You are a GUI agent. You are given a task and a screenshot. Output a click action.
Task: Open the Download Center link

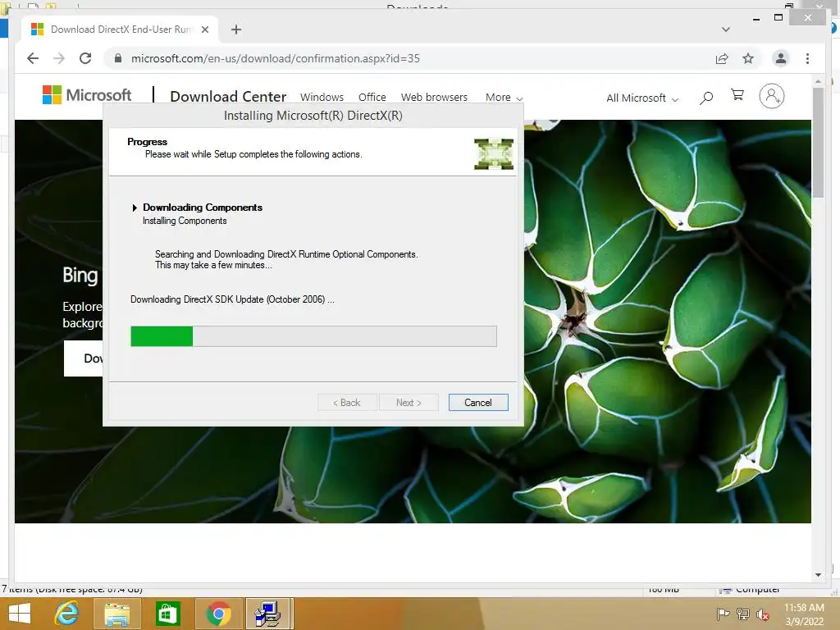[x=228, y=97]
